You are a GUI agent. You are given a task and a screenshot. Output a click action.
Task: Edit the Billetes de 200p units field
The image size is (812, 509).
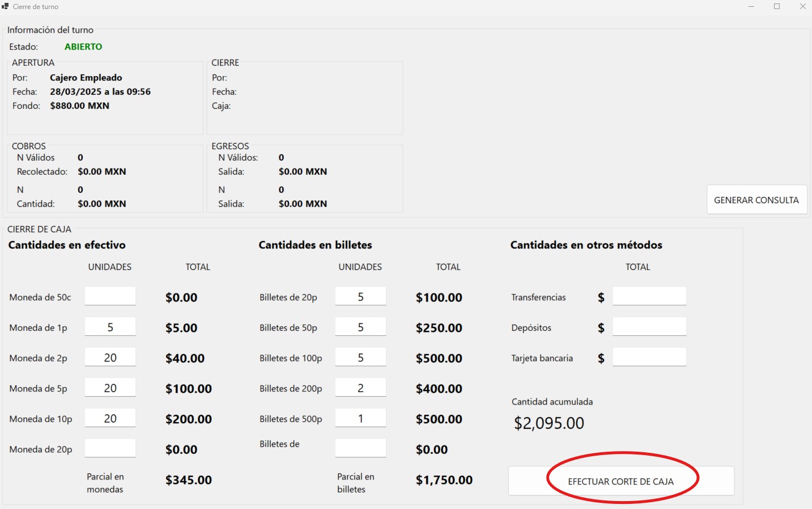coord(360,388)
